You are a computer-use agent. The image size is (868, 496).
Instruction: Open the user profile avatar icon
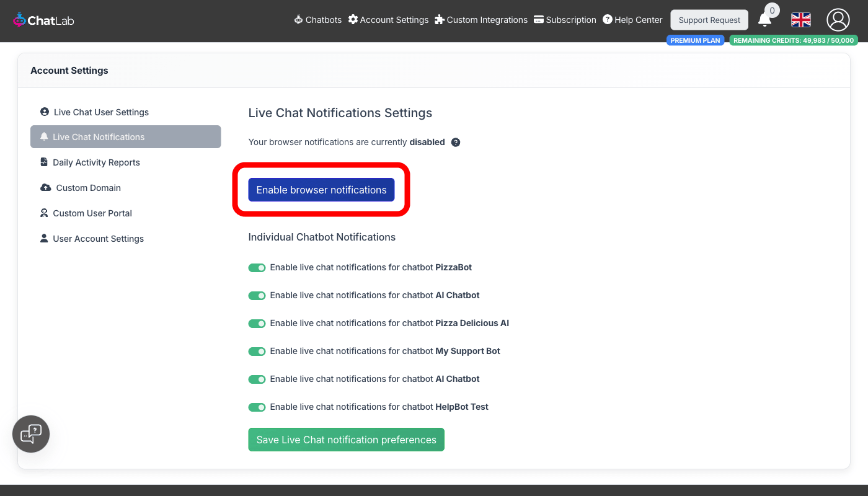[838, 20]
